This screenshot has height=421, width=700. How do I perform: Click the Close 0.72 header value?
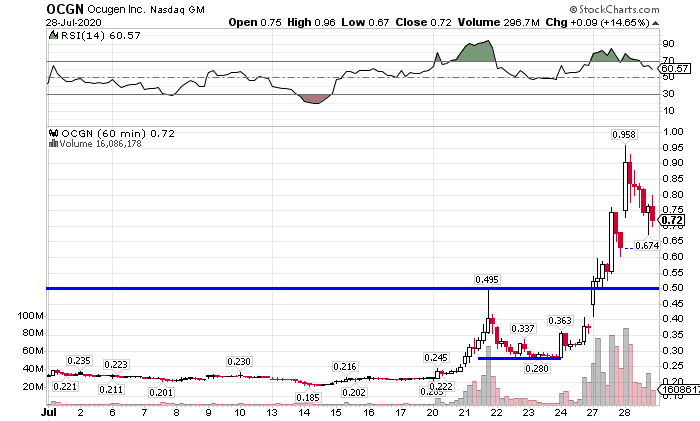[424, 22]
